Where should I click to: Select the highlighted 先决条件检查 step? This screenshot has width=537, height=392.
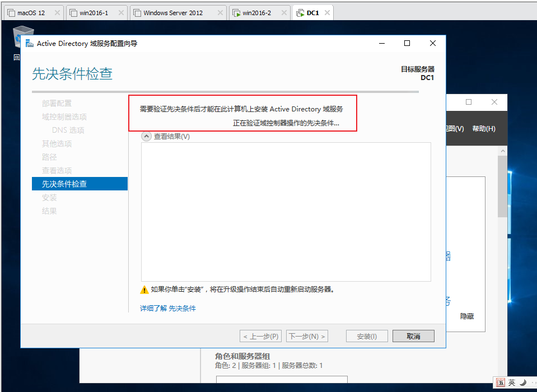[x=80, y=184]
